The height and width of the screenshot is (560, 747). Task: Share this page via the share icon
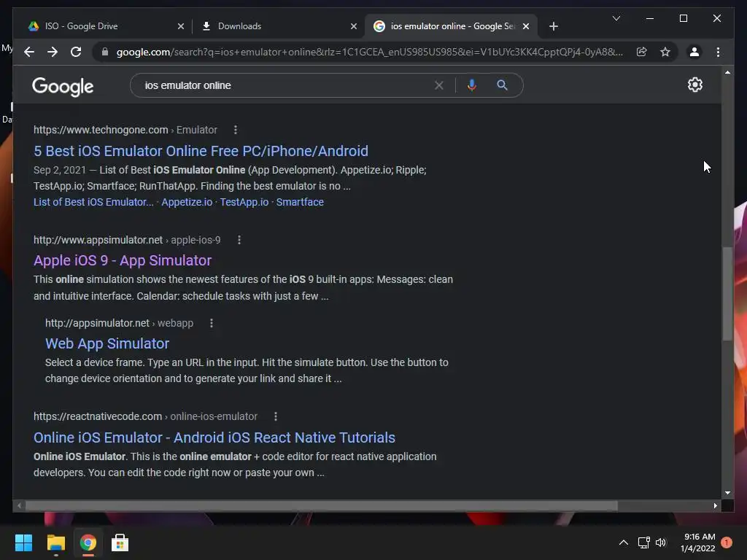pos(642,52)
